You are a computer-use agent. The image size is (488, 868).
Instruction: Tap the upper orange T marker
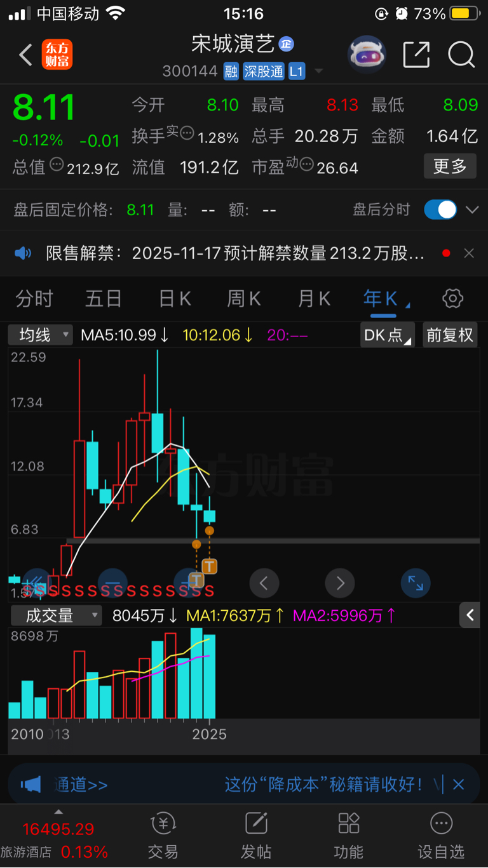point(209,566)
